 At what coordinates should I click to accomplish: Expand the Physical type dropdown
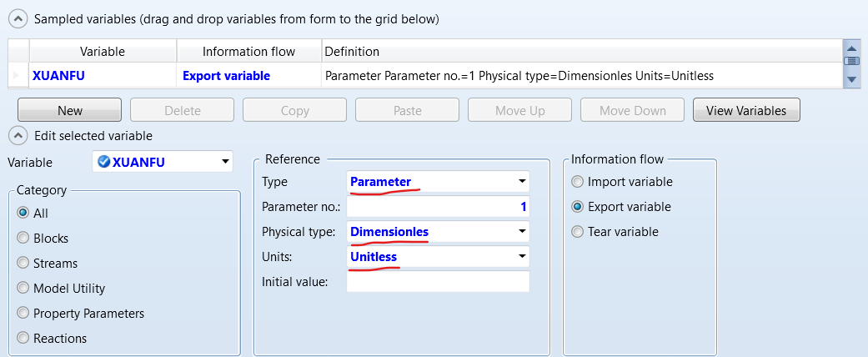click(522, 232)
